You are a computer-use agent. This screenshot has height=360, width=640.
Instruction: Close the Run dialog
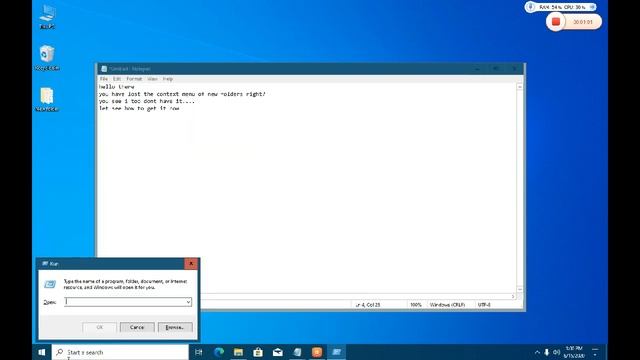pyautogui.click(x=191, y=264)
